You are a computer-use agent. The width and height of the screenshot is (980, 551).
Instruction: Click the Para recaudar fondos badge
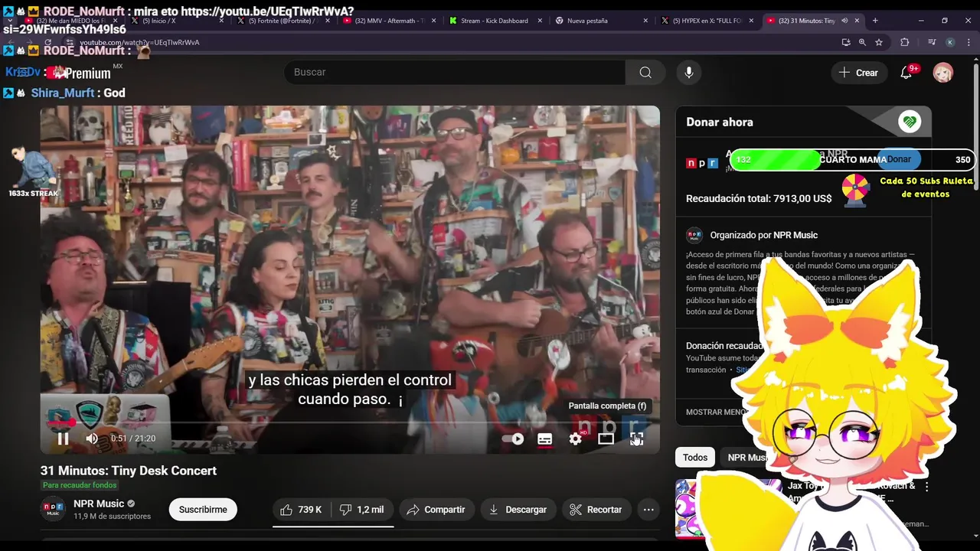[x=80, y=485]
